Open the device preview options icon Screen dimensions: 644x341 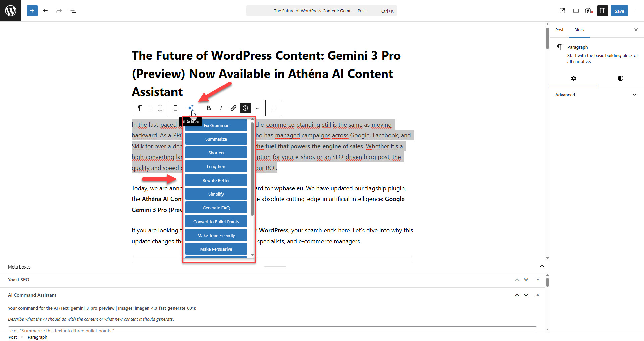coord(576,11)
